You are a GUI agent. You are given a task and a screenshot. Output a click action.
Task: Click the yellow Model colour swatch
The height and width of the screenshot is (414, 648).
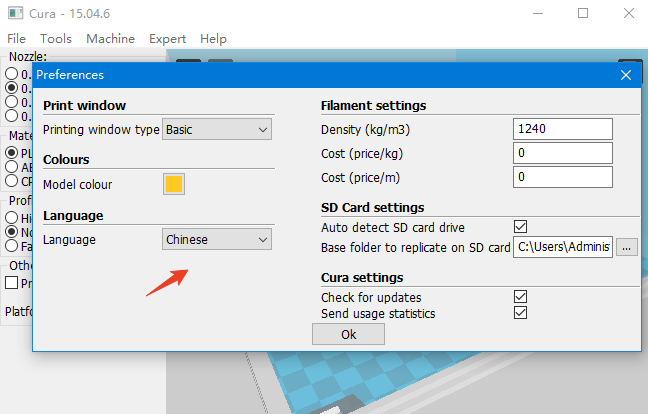173,184
